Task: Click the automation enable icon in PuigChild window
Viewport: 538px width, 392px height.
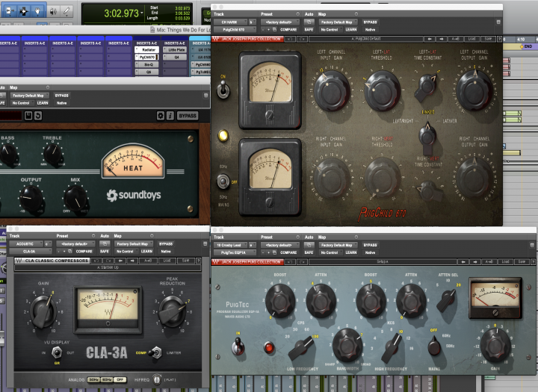Action: (x=309, y=22)
